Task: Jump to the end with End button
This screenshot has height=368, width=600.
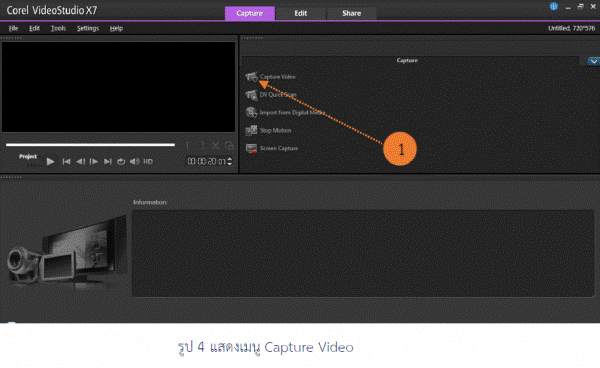Action: pyautogui.click(x=108, y=161)
